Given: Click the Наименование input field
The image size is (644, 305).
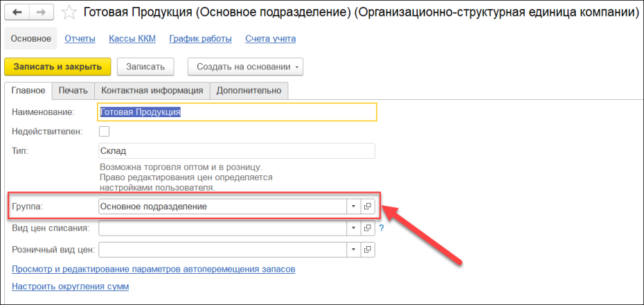Looking at the screenshot, I should tap(237, 112).
